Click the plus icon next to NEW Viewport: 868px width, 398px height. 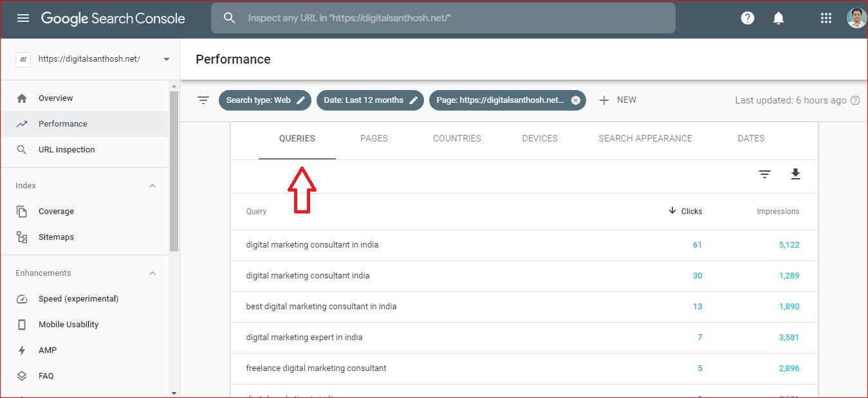pyautogui.click(x=604, y=100)
